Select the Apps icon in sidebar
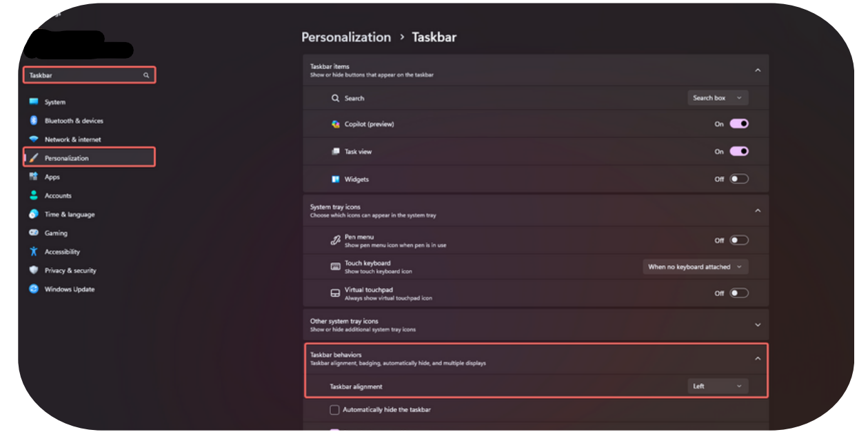 (33, 177)
